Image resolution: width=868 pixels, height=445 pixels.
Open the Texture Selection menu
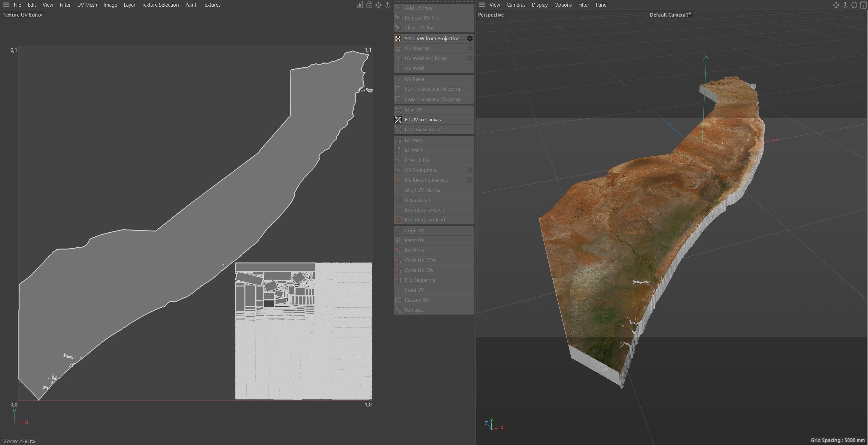[x=160, y=5]
